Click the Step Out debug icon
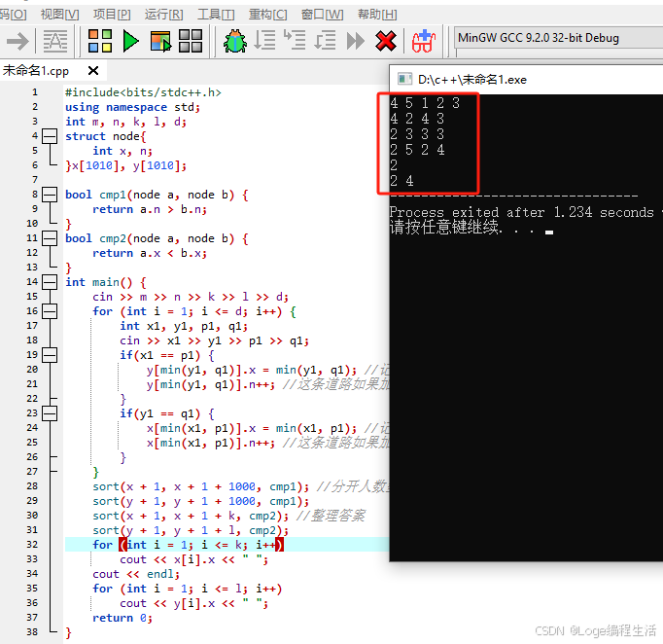This screenshot has height=644, width=663. pyautogui.click(x=325, y=41)
